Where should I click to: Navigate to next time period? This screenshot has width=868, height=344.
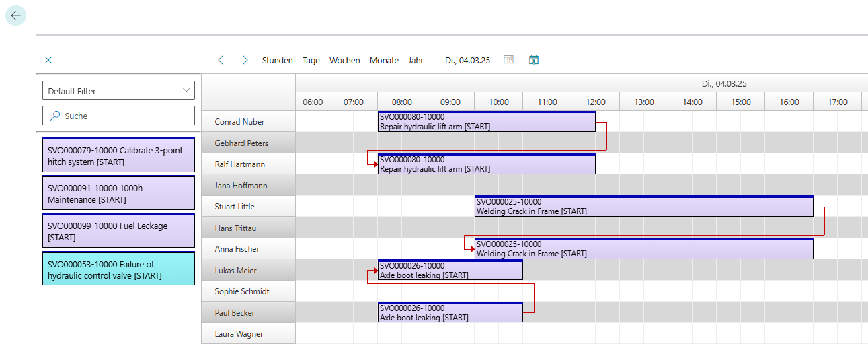[x=245, y=60]
